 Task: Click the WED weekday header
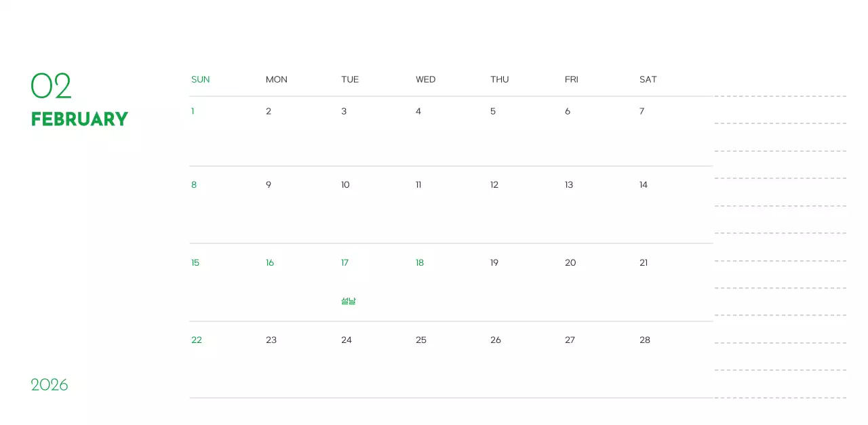click(x=425, y=79)
